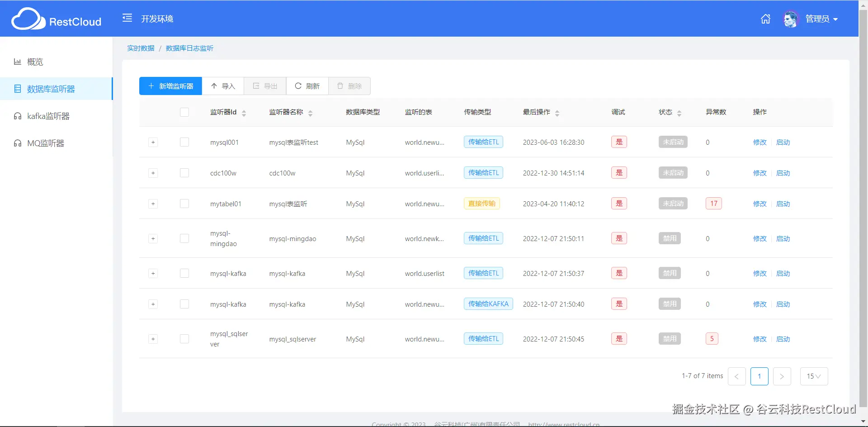This screenshot has width=868, height=427.
Task: Toggle the select-all checkbox in the table header
Action: [184, 112]
